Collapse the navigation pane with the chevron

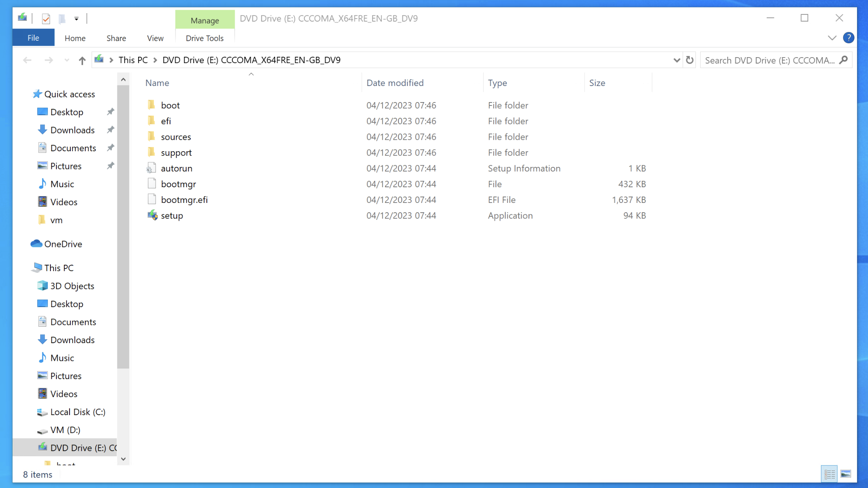(x=832, y=38)
